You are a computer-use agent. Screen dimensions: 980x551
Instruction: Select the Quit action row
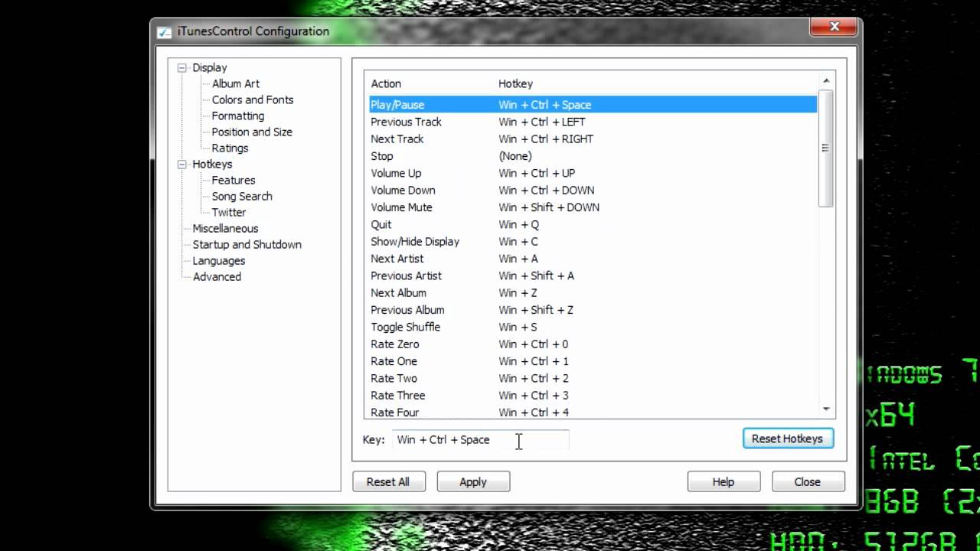click(593, 224)
